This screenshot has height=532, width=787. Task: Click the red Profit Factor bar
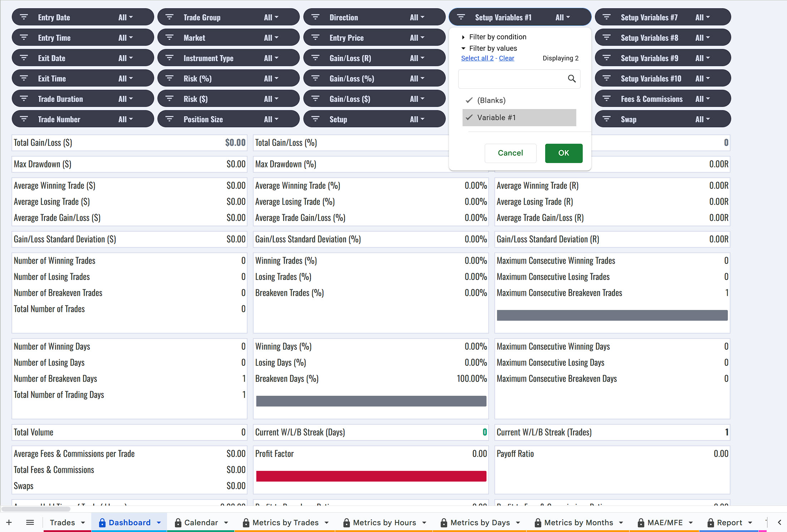(x=371, y=476)
